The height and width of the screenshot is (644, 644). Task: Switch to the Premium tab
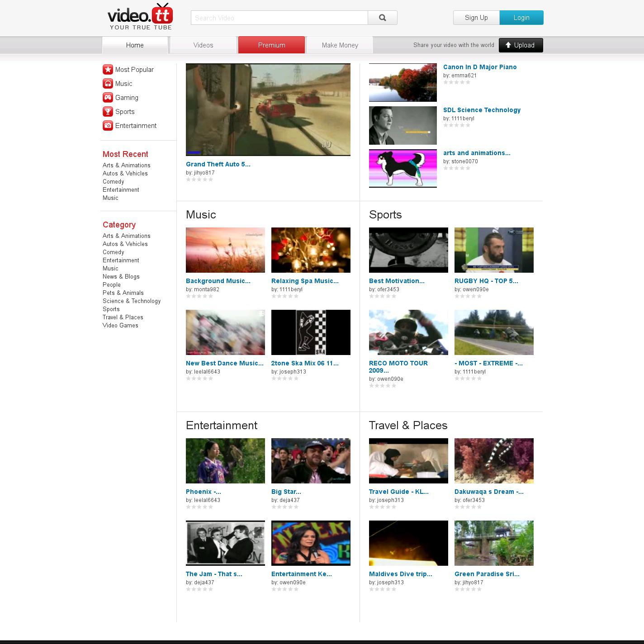(271, 45)
